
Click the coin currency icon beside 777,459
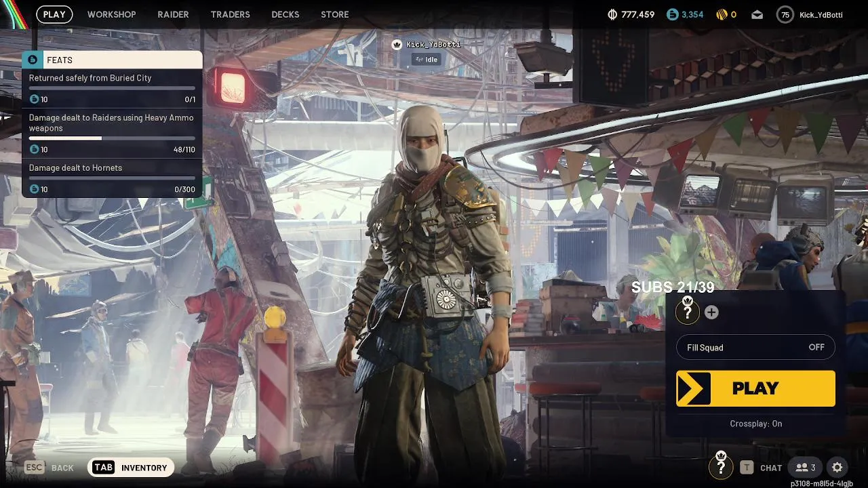(612, 14)
